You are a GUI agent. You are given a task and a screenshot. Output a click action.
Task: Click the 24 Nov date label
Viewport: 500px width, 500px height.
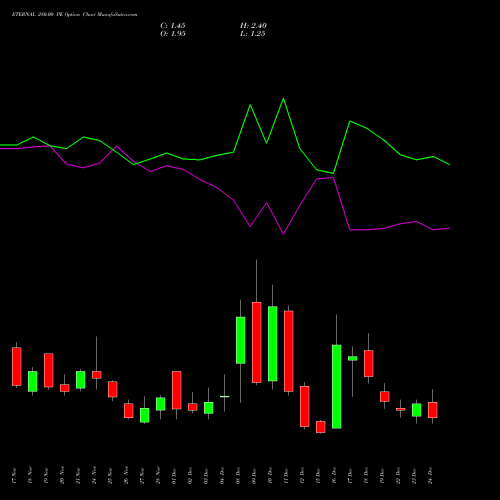(94, 475)
